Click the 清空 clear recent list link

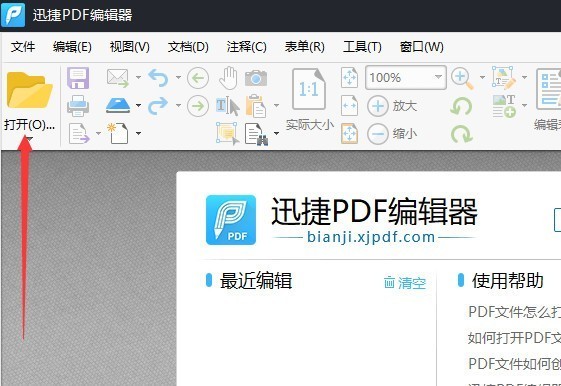[x=405, y=283]
